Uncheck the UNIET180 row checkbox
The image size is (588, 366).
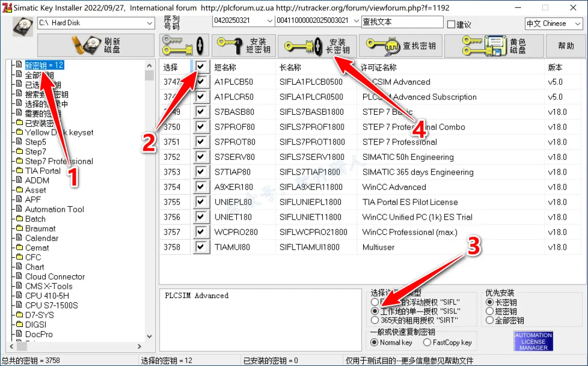(x=200, y=217)
